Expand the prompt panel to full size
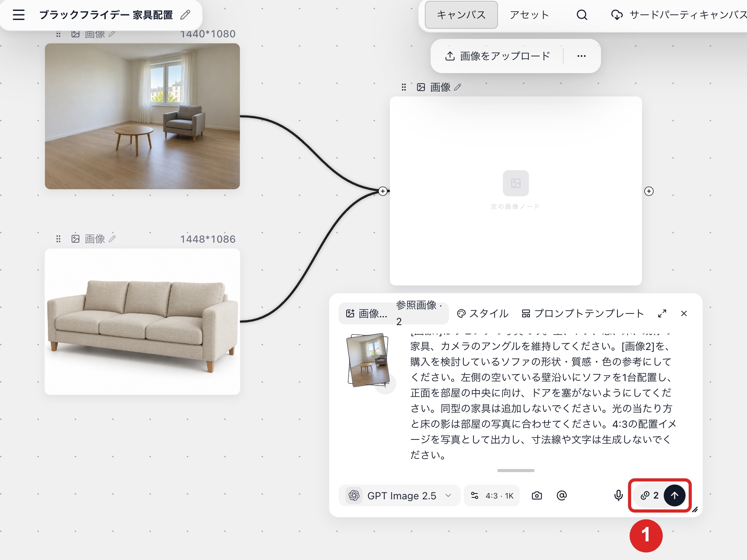 (x=662, y=313)
